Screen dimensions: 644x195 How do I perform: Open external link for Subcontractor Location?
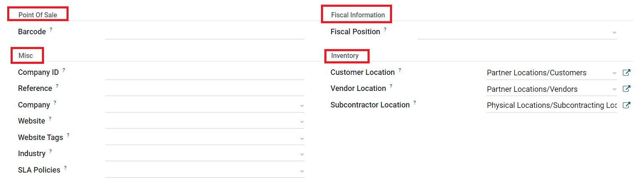627,105
